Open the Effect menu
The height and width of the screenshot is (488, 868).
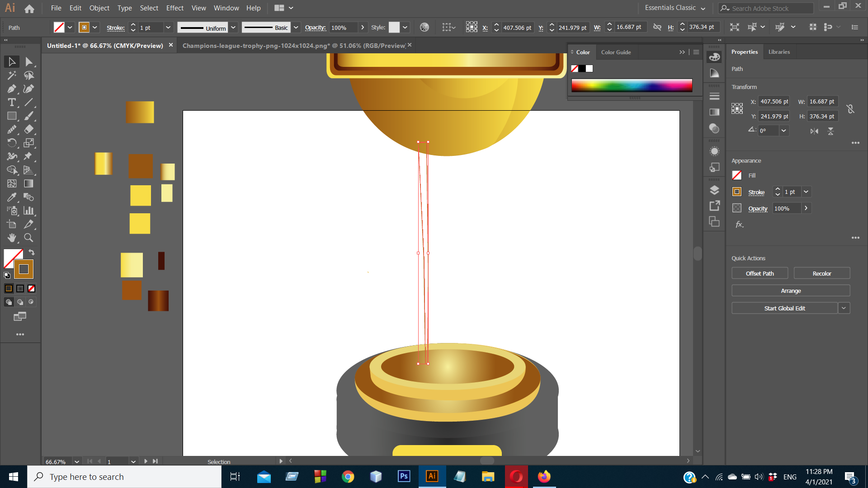[x=175, y=8]
